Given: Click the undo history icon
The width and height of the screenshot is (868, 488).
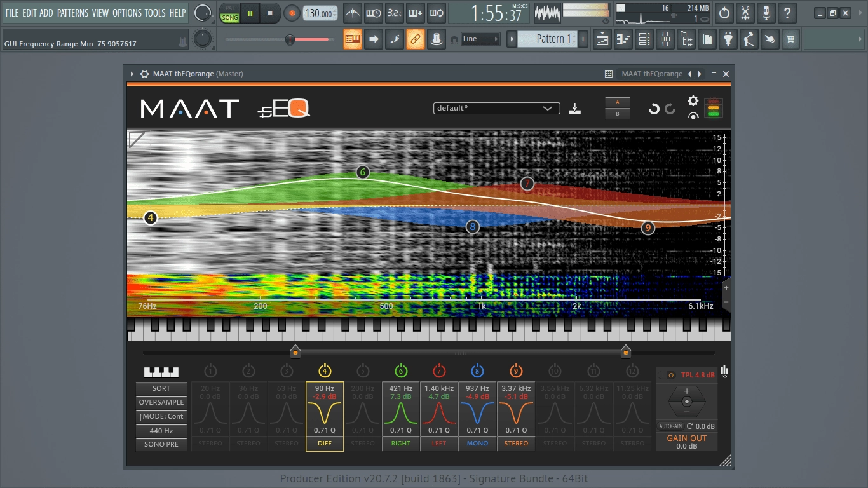Looking at the screenshot, I should [x=724, y=13].
